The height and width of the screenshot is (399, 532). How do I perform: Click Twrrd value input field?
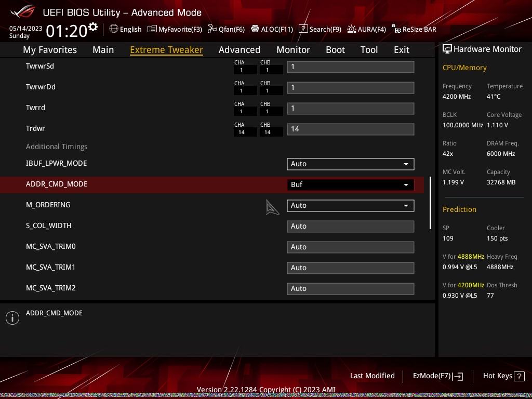[351, 108]
